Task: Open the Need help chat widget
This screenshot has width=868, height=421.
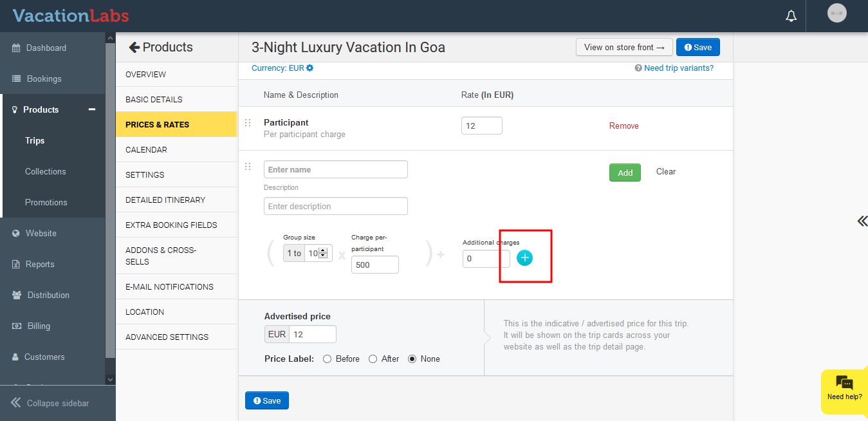Action: tap(844, 388)
